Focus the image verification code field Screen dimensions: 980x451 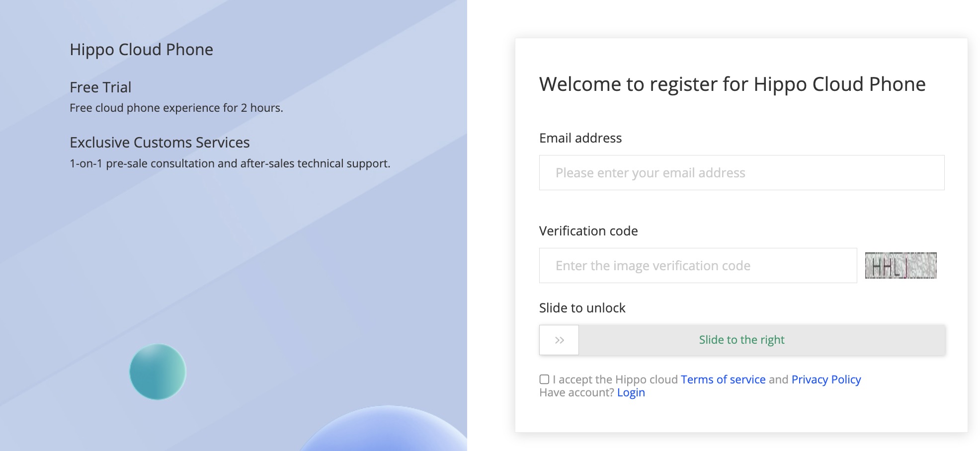point(698,266)
